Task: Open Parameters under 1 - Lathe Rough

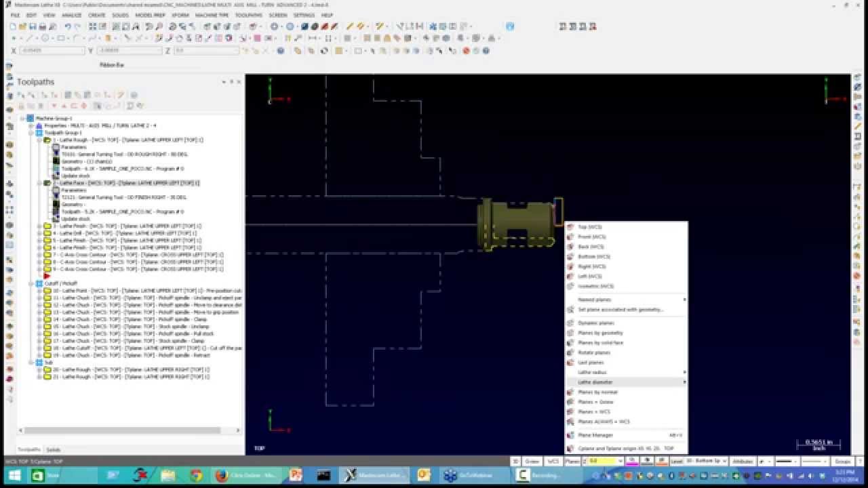Action: [74, 147]
